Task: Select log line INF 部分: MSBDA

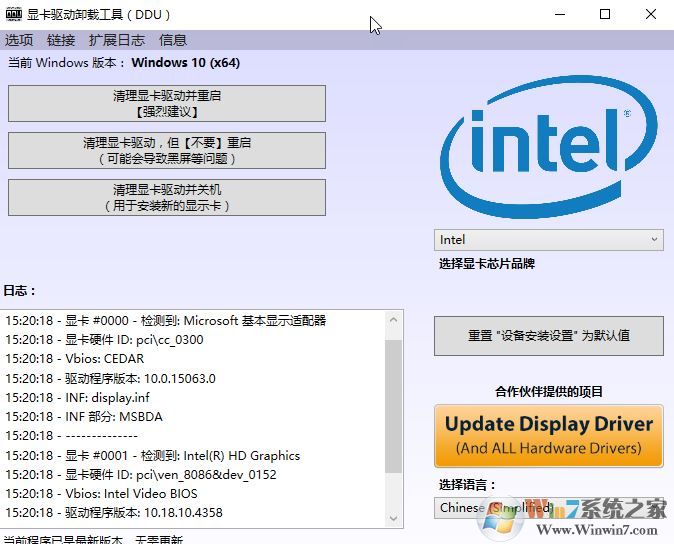Action: 84,417
